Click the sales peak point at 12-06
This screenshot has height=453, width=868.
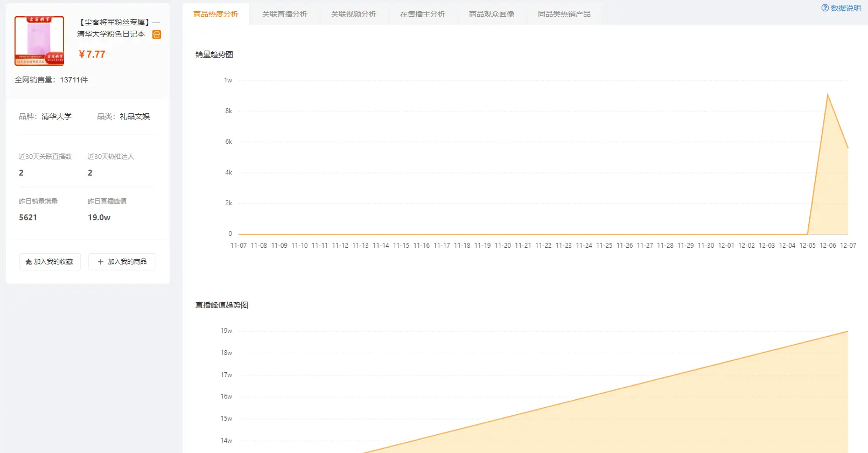tap(828, 94)
